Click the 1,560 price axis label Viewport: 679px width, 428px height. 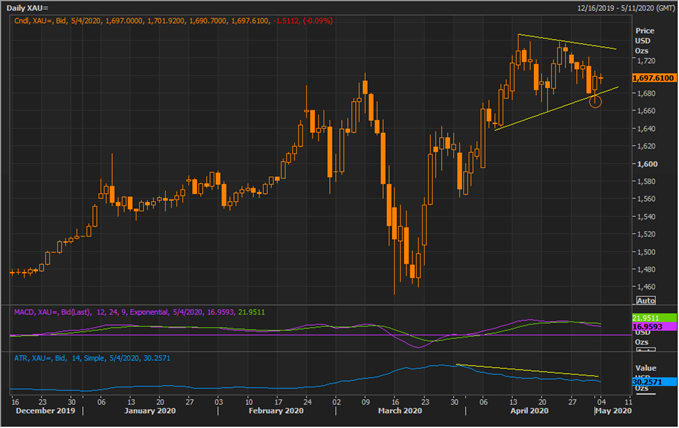pyautogui.click(x=646, y=199)
